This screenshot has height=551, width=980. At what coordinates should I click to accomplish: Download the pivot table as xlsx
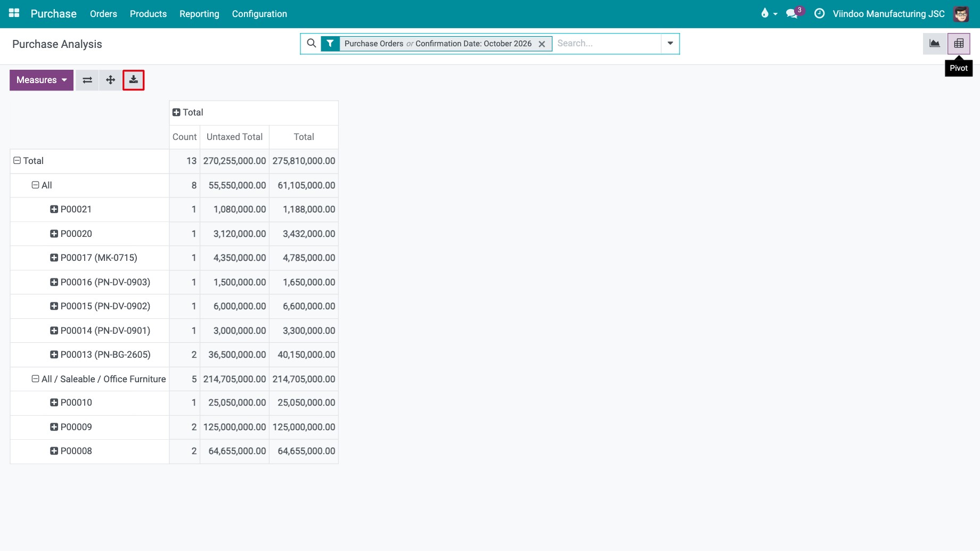(134, 80)
